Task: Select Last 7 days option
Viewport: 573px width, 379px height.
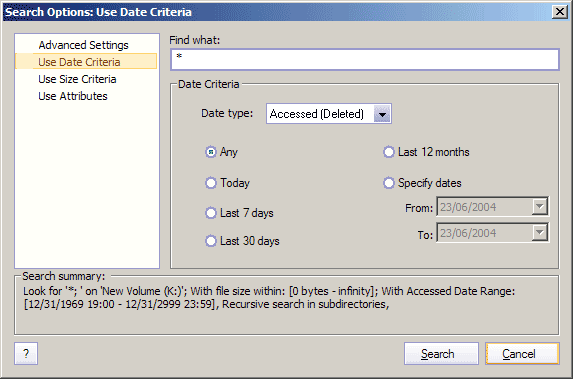Action: point(210,213)
